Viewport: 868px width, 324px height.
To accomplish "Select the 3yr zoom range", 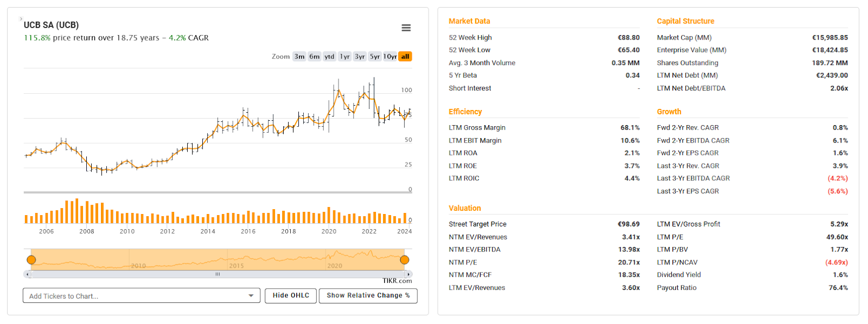I will click(x=360, y=56).
